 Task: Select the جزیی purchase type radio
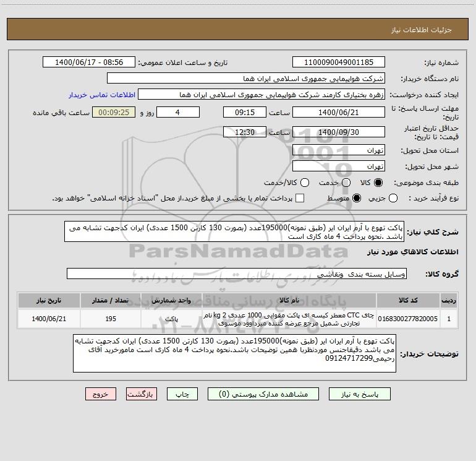coord(393,198)
